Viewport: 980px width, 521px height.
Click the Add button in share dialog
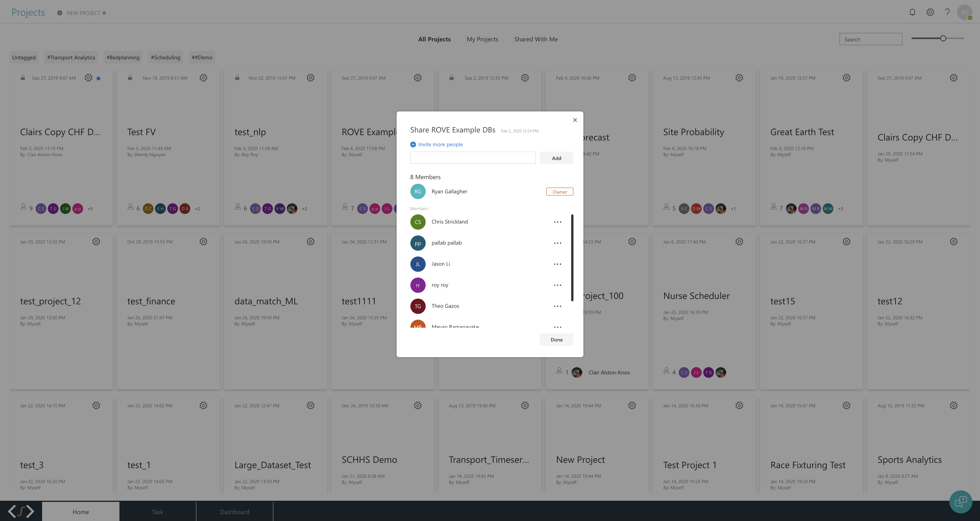tap(557, 158)
